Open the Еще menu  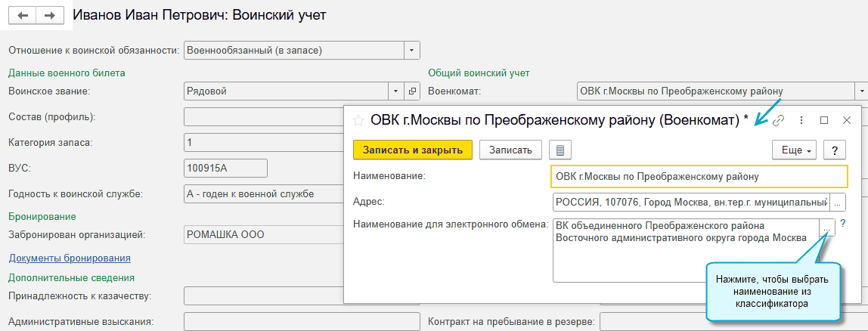794,150
